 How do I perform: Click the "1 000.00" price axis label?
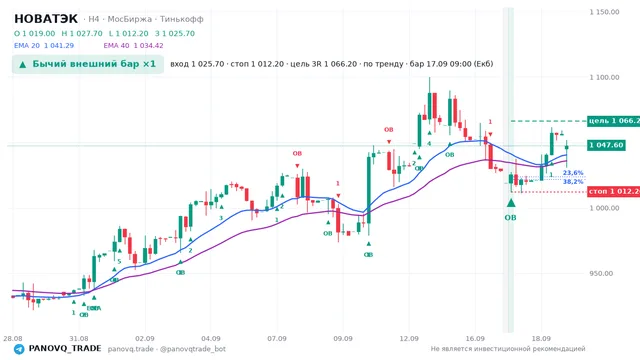tap(604, 208)
